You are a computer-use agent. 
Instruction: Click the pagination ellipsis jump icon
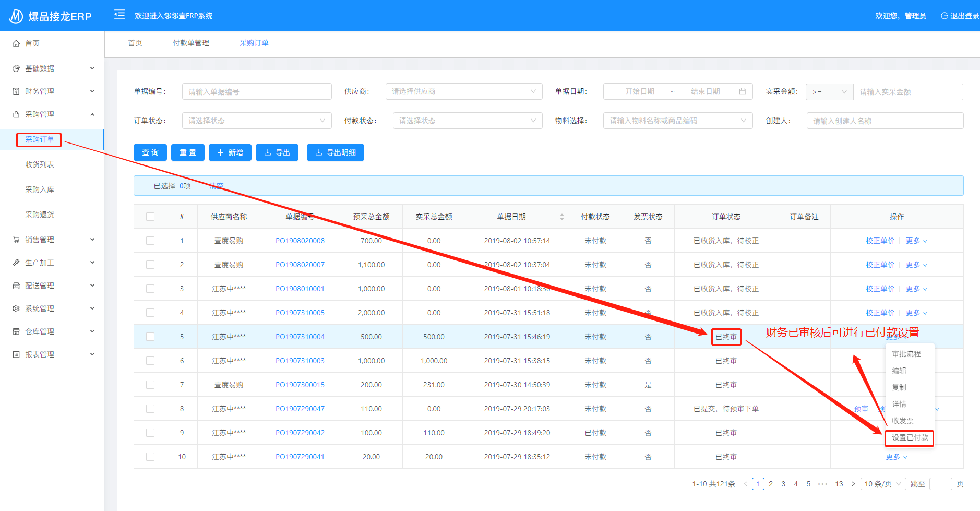pyautogui.click(x=823, y=484)
